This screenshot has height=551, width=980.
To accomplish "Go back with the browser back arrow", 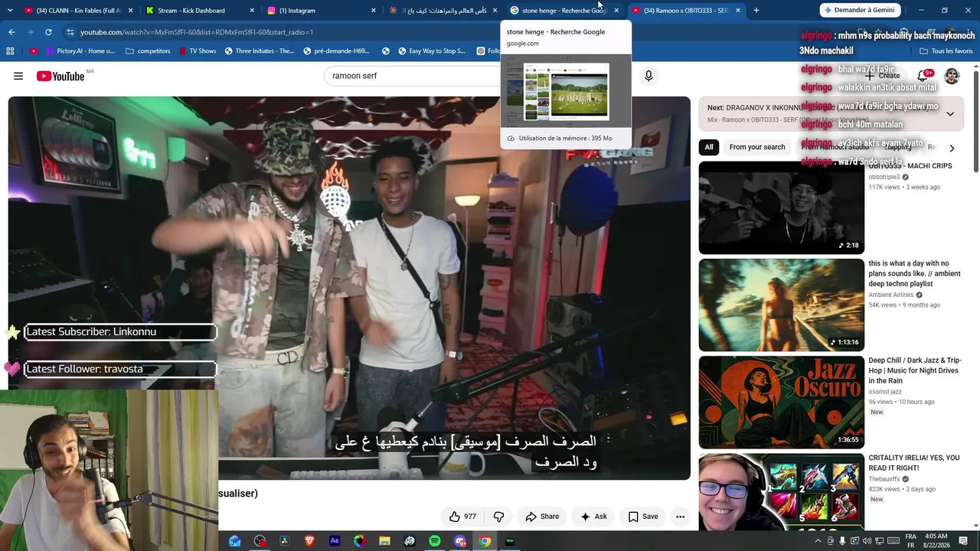I will point(11,32).
